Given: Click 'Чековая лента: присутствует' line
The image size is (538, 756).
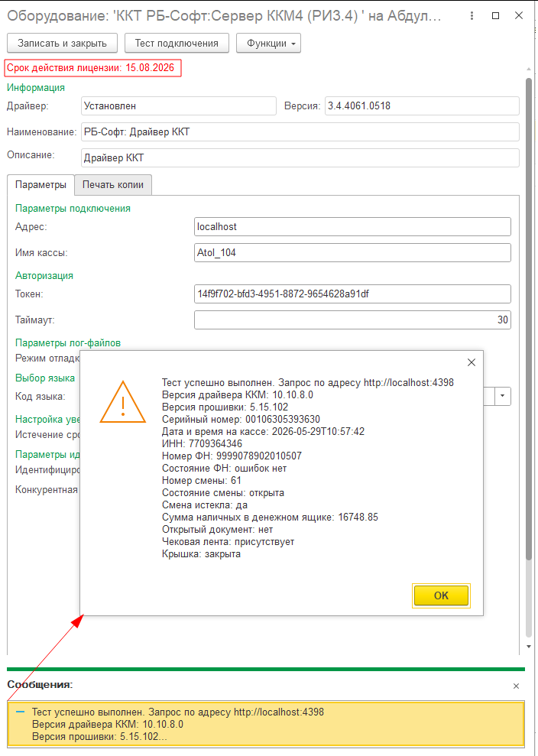Looking at the screenshot, I should coord(228,542).
